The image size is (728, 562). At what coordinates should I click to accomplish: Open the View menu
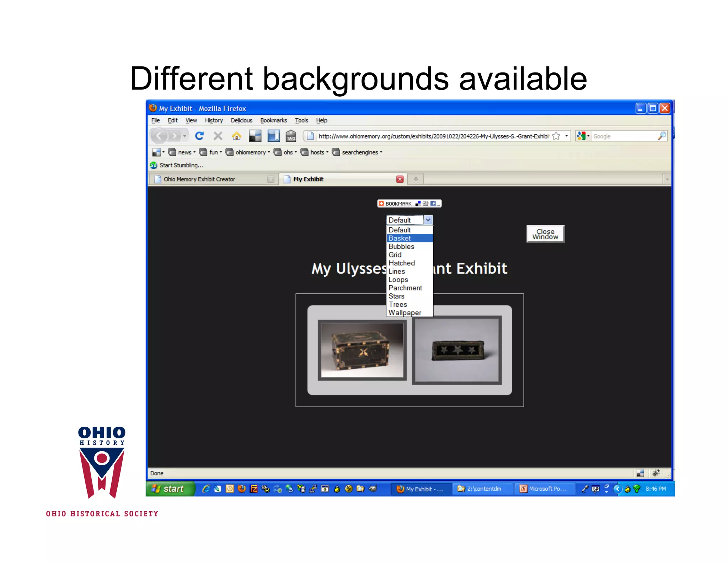pos(191,120)
